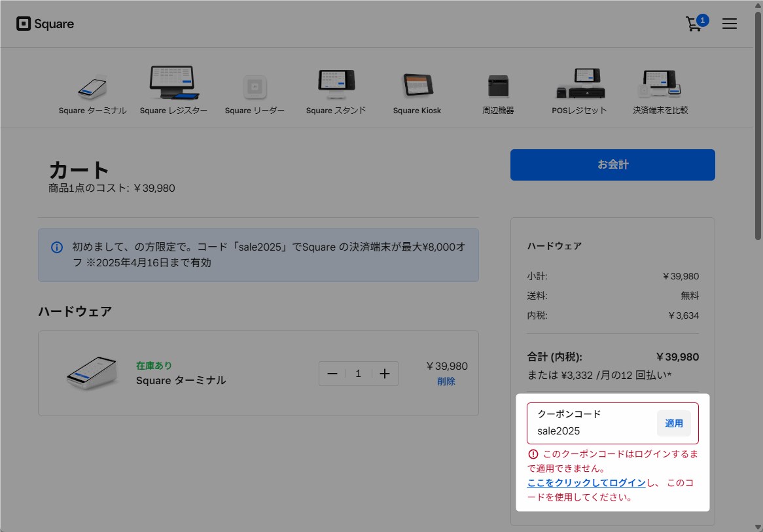
Task: Proceed with the お会計 button
Action: coord(612,165)
